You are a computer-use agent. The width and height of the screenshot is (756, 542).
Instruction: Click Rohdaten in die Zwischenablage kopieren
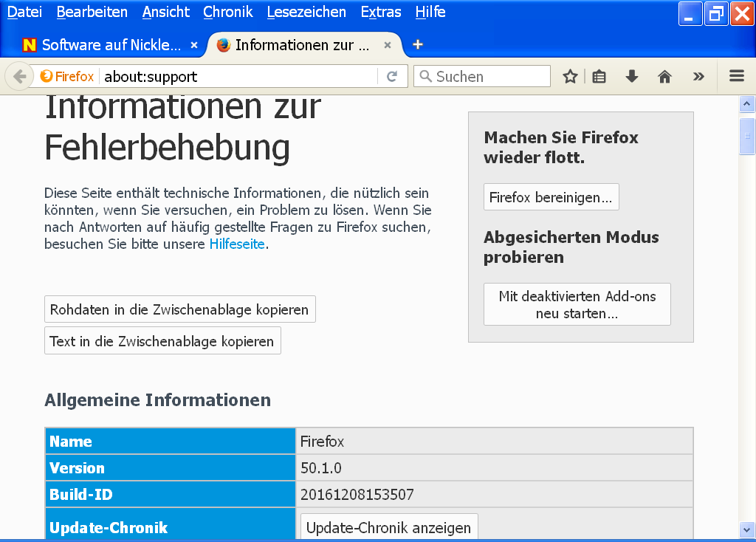(180, 309)
